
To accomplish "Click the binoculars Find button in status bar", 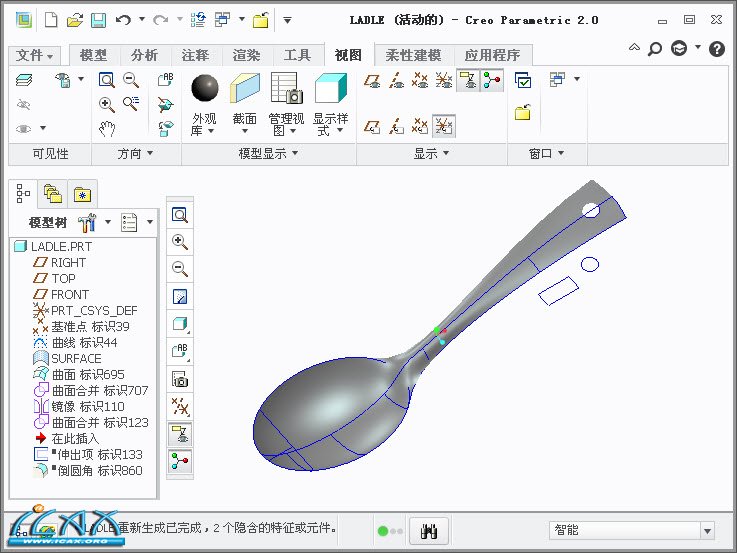I will [x=429, y=531].
